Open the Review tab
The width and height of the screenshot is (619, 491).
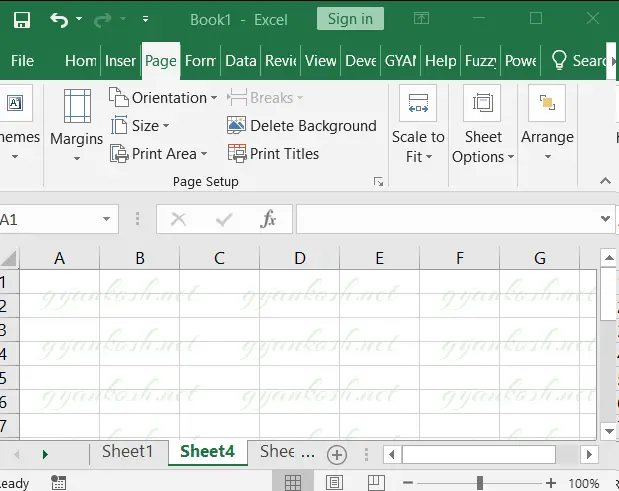pos(281,61)
